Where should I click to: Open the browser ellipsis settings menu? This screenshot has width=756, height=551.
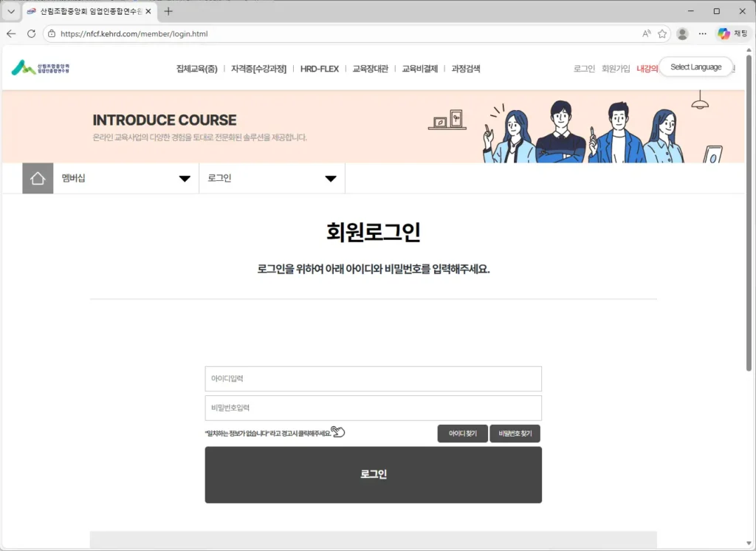tap(702, 33)
